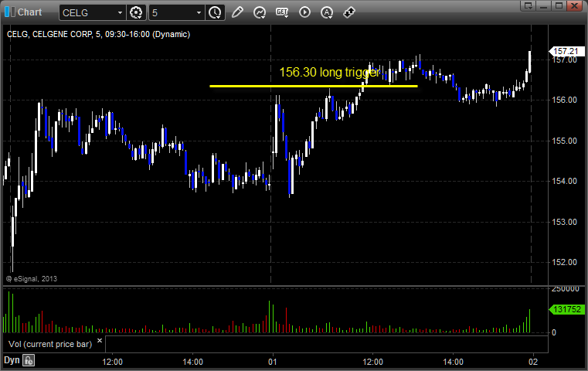Image resolution: width=588 pixels, height=371 pixels.
Task: Open the time template clock icon
Action: pos(216,12)
